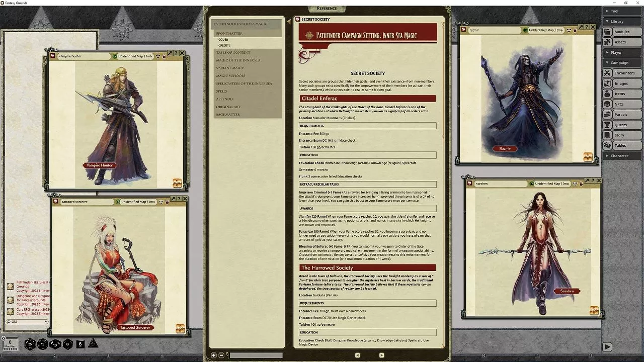Toggle the sorshen identified status icon
The image size is (644, 362).
(x=532, y=184)
